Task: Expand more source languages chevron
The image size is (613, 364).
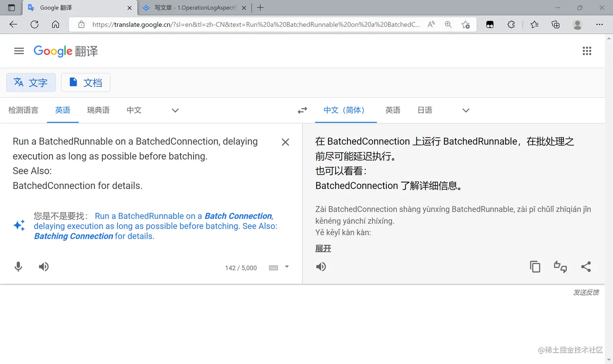Action: tap(175, 110)
